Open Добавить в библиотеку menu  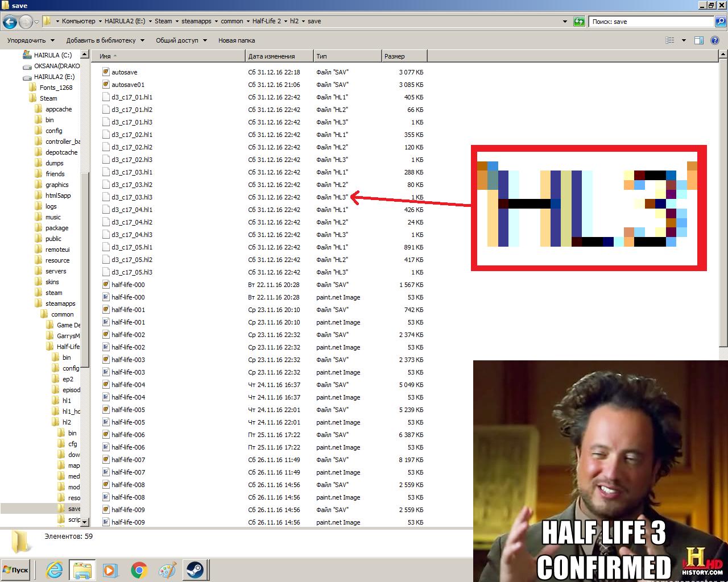click(105, 40)
